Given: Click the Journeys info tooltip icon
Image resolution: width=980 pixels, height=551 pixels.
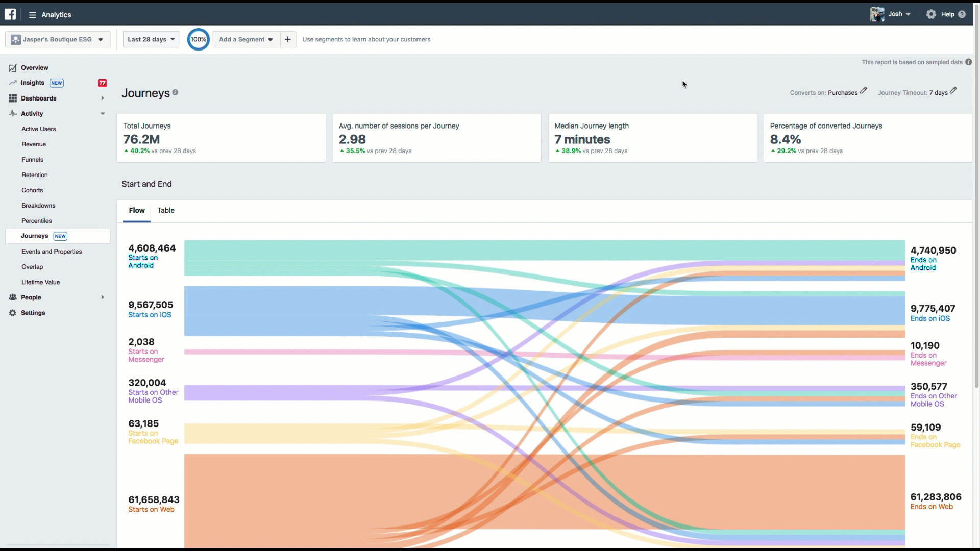Looking at the screenshot, I should click(x=176, y=92).
